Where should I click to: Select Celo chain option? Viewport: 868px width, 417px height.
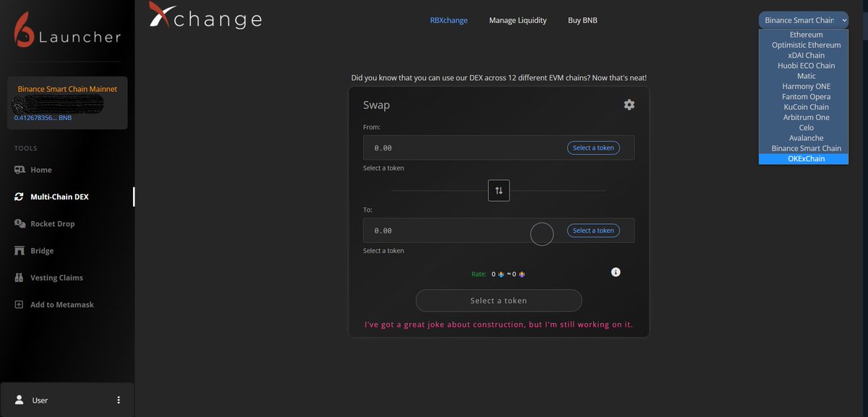tap(804, 128)
